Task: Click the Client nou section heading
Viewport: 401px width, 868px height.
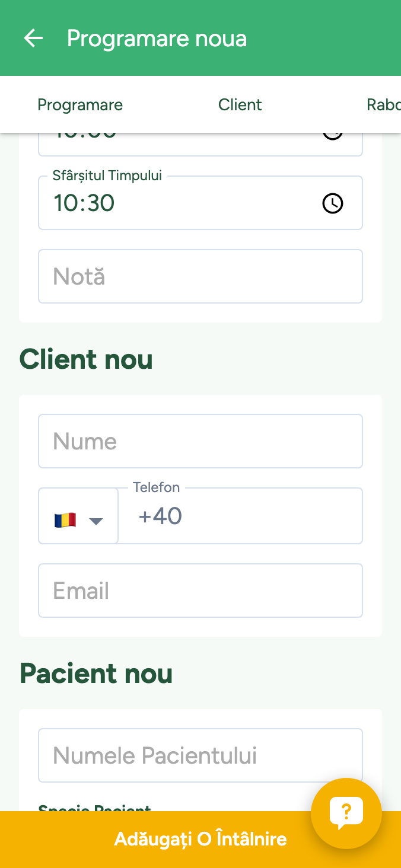Action: tap(86, 359)
